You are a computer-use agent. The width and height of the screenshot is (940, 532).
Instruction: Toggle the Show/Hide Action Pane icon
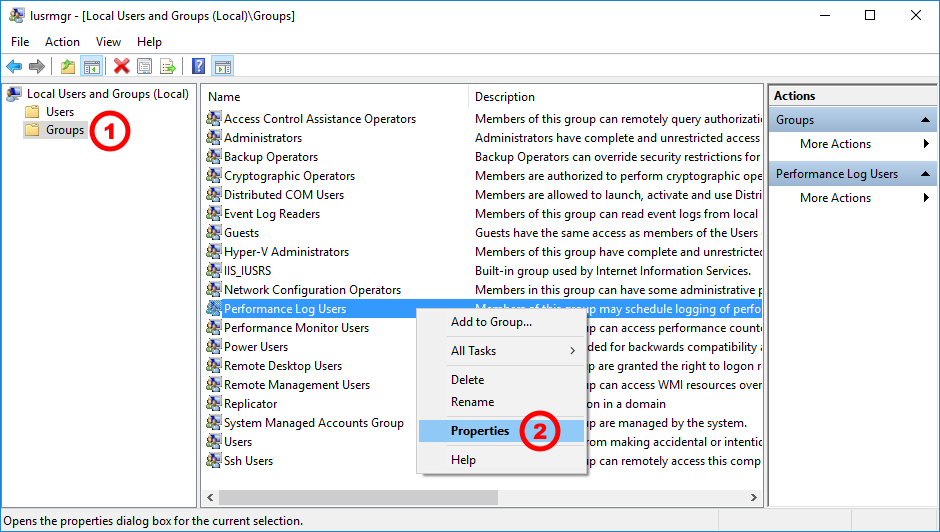pos(223,67)
